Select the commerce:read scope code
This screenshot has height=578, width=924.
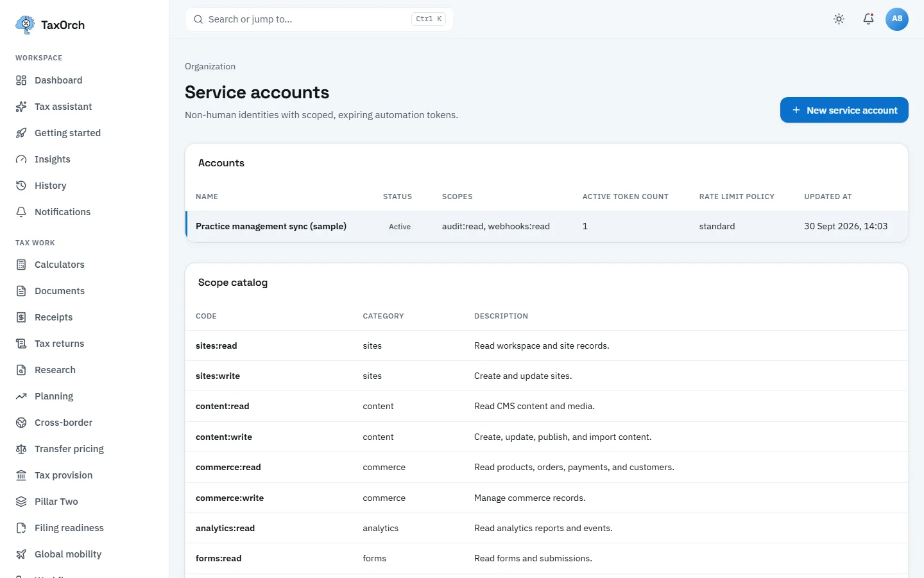pyautogui.click(x=228, y=467)
